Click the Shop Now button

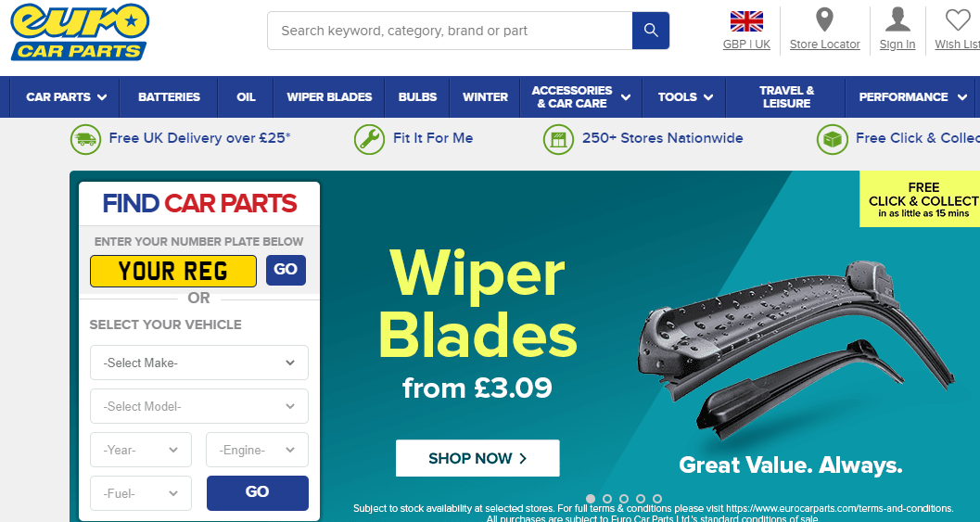pyautogui.click(x=477, y=458)
